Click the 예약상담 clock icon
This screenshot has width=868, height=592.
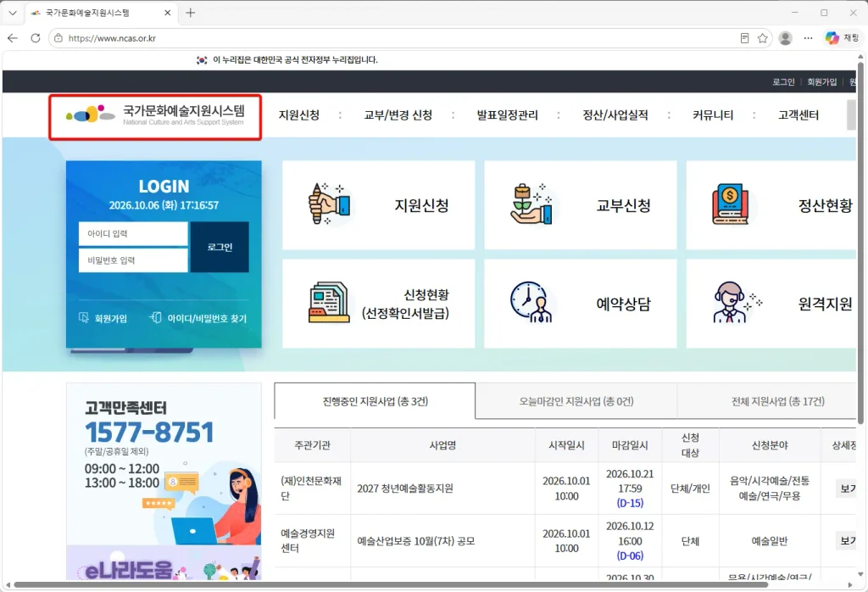point(531,302)
